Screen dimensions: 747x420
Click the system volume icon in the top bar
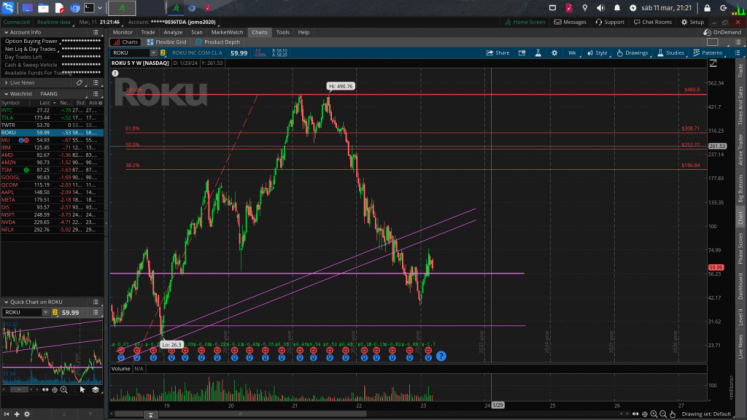[601, 8]
